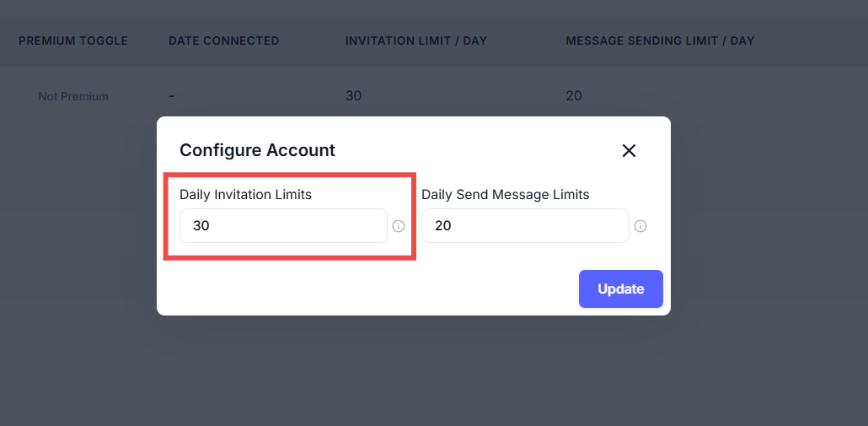Click info icon beside Daily Send Message Limits
This screenshot has width=868, height=426.
point(640,226)
